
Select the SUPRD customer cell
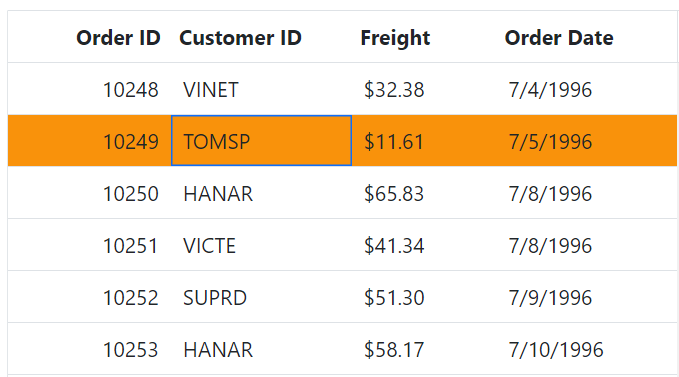(262, 296)
